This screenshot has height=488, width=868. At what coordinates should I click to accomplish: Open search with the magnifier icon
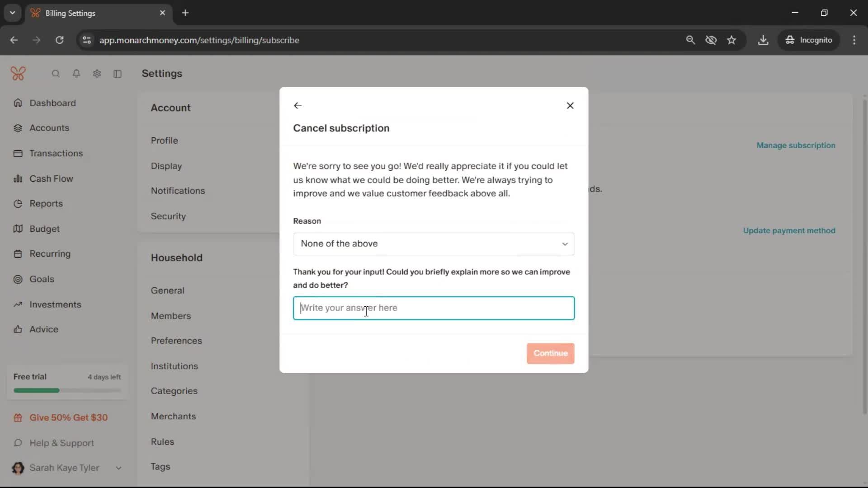click(x=56, y=74)
